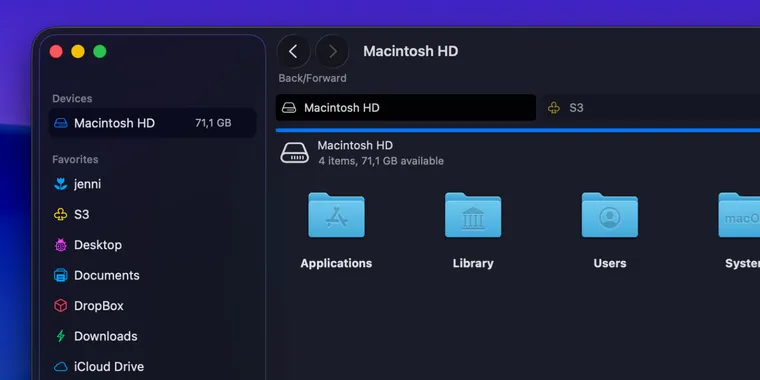Click the Favorites section header

[x=75, y=159]
